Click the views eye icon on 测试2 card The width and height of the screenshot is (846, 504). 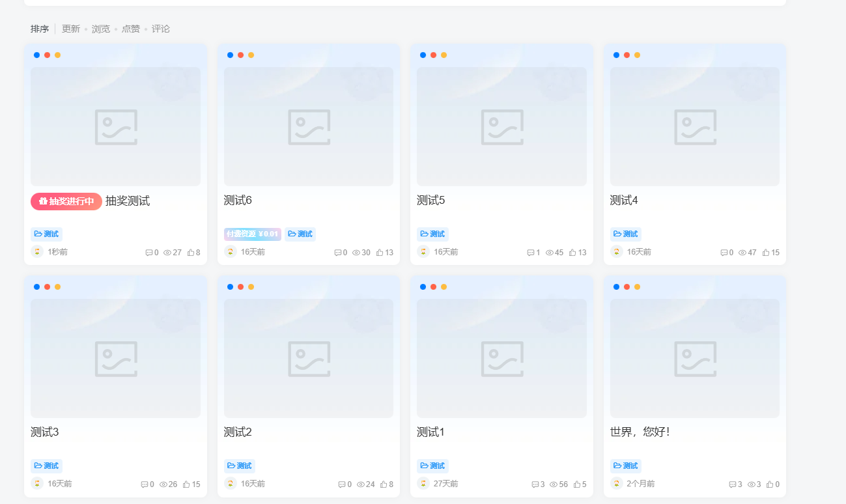pyautogui.click(x=360, y=484)
